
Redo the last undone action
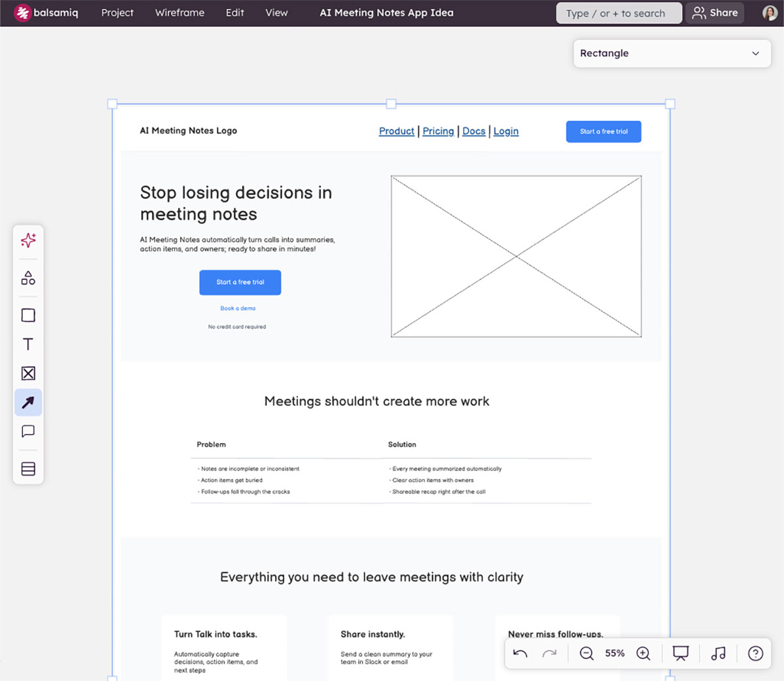[x=550, y=653]
